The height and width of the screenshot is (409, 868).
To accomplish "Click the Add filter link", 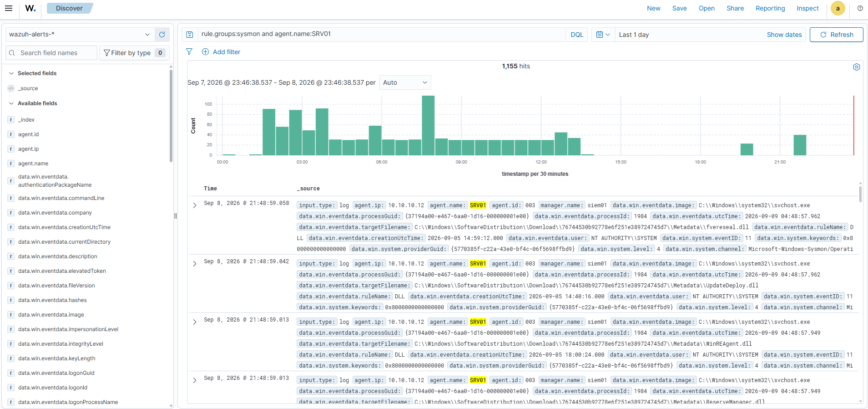I will (x=227, y=52).
